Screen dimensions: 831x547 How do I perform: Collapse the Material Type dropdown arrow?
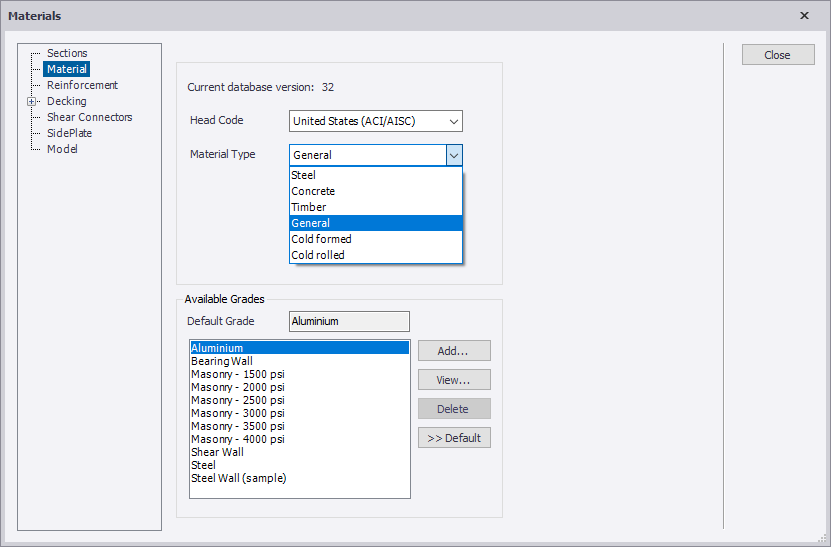tap(454, 155)
